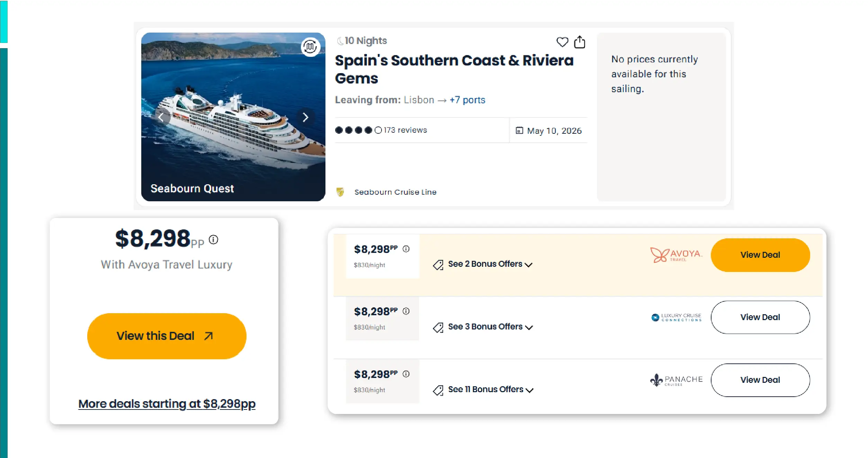Open the map icon on ship photo

click(310, 46)
